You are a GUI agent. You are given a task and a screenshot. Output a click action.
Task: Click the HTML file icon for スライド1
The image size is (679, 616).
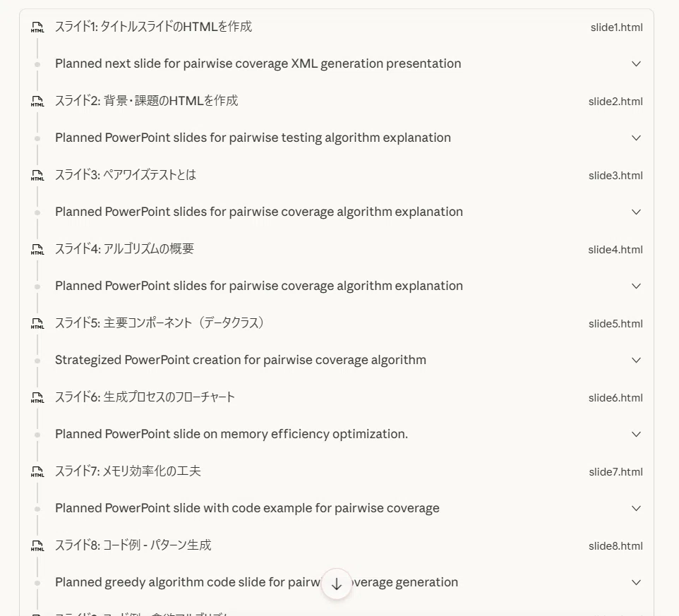click(37, 28)
